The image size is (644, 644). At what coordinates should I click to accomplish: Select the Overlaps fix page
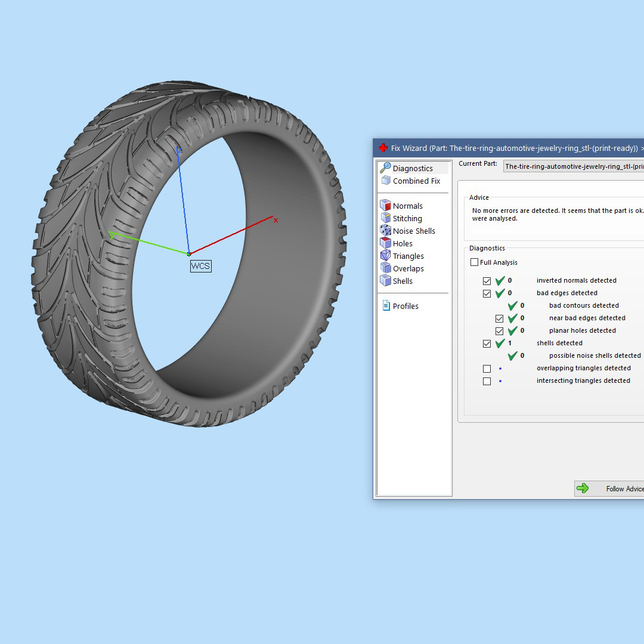point(408,268)
